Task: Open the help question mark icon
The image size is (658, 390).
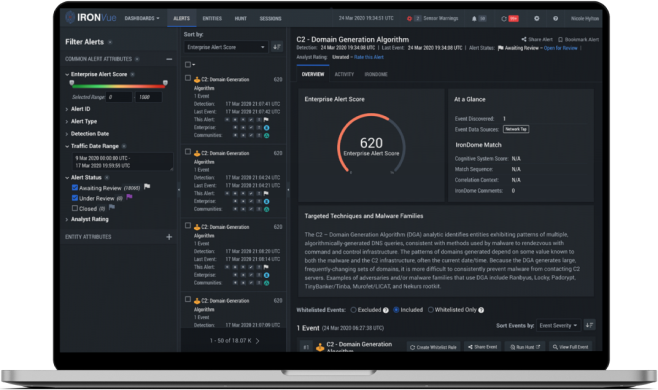Action: click(555, 18)
